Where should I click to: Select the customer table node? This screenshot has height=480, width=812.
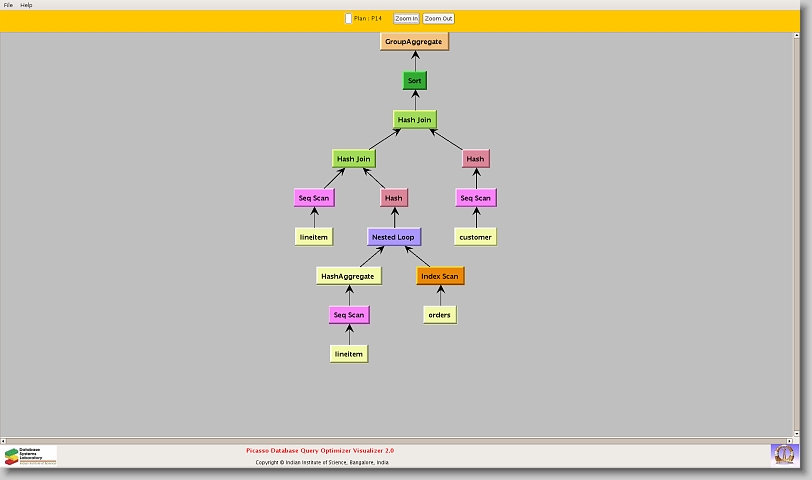pyautogui.click(x=475, y=237)
